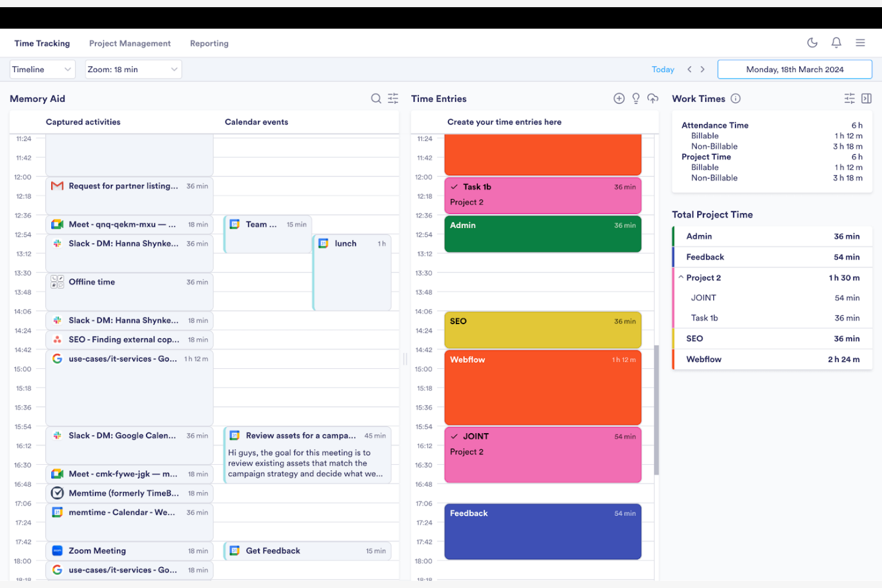The width and height of the screenshot is (882, 588).
Task: Toggle dark mode with the moon icon
Action: 812,42
